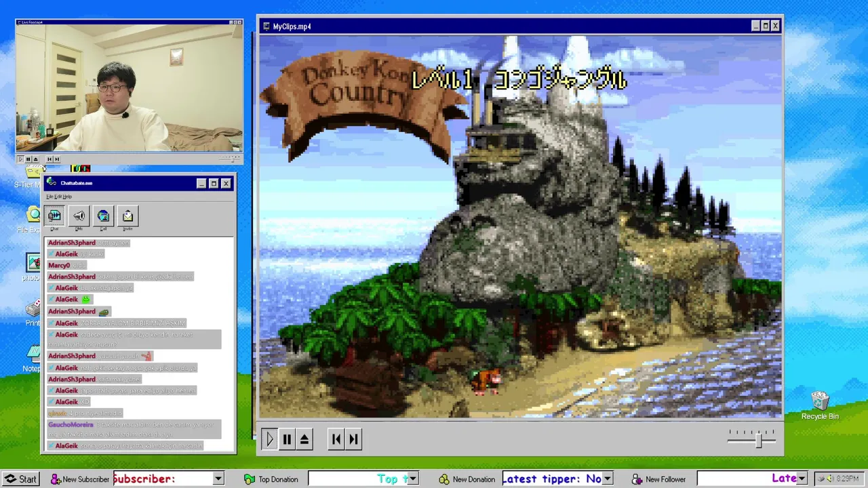Image resolution: width=868 pixels, height=488 pixels.
Task: Expand the Latest tipper dropdown arrow
Action: pyautogui.click(x=607, y=479)
